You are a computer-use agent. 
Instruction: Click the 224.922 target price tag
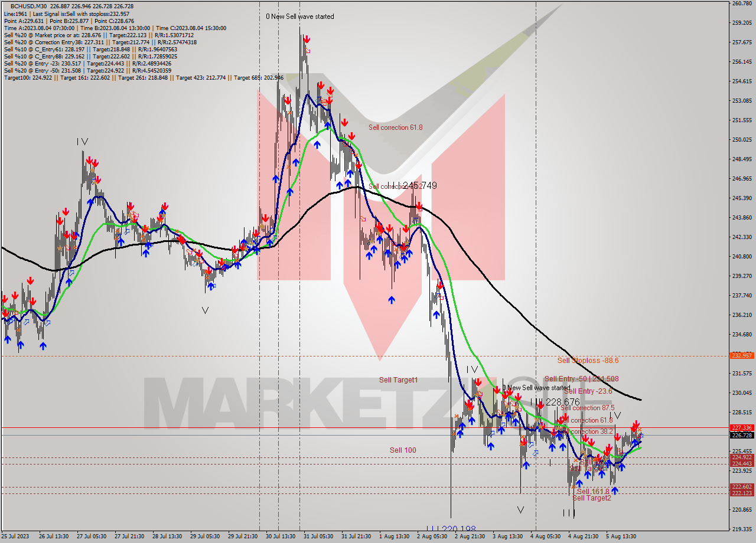[742, 457]
